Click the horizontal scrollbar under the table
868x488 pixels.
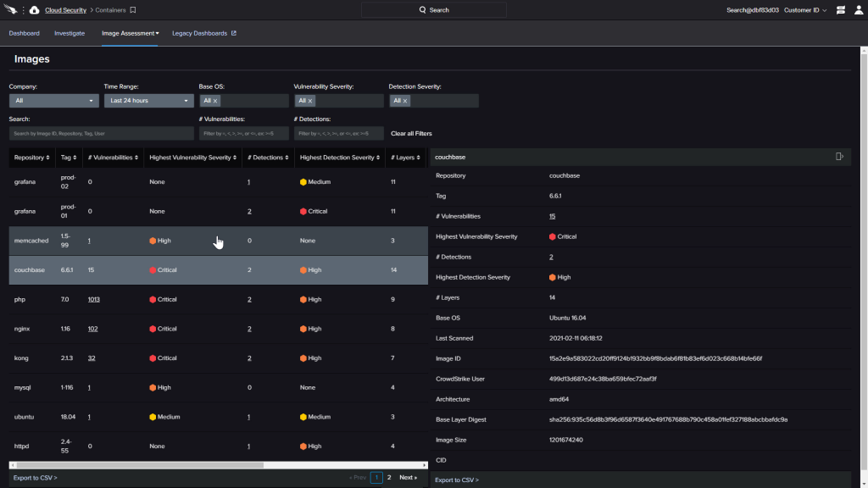pyautogui.click(x=139, y=465)
